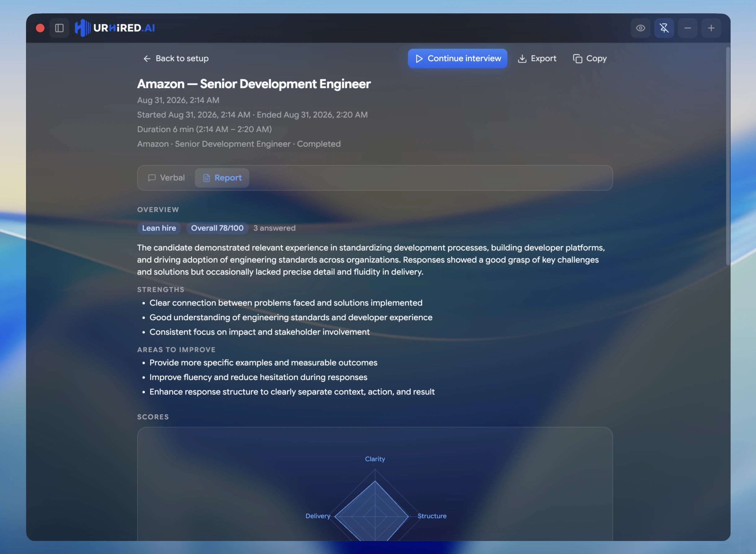Image resolution: width=756 pixels, height=554 pixels.
Task: Click the minus button in title bar
Action: click(687, 28)
